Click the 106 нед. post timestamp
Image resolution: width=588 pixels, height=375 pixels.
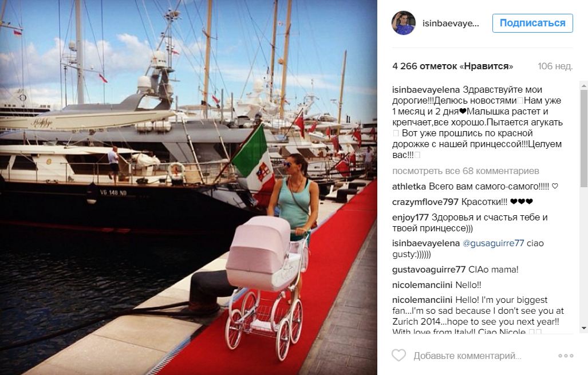coord(555,66)
